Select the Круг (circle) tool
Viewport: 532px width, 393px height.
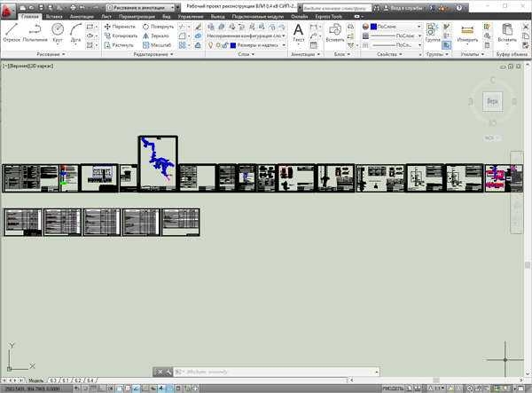(58, 33)
